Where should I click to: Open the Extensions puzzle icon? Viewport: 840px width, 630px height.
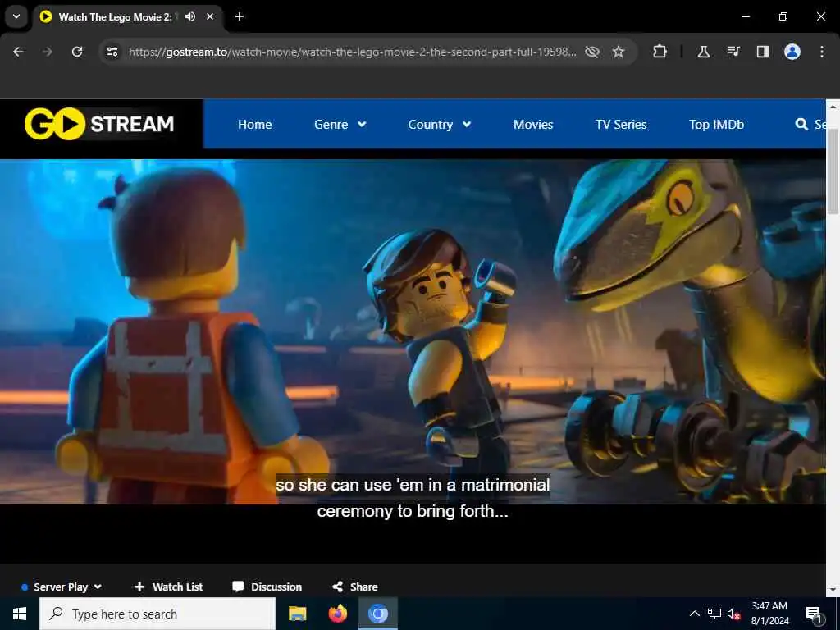point(660,52)
